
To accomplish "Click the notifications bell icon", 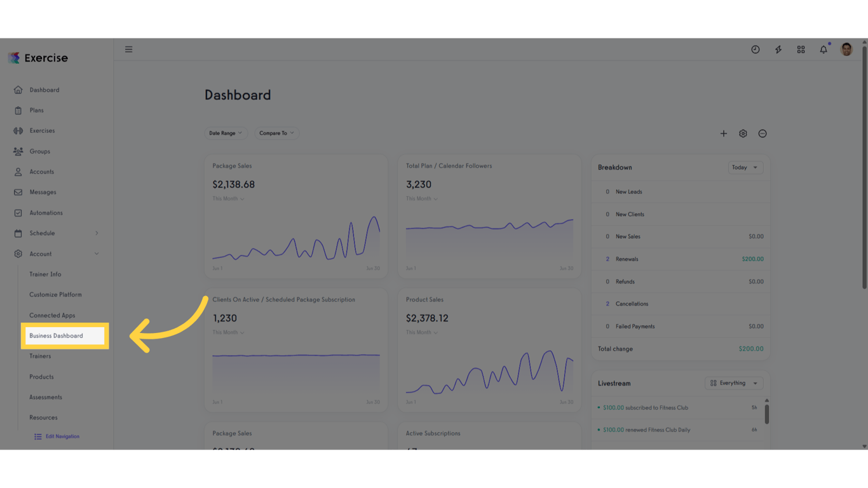I will pos(824,49).
